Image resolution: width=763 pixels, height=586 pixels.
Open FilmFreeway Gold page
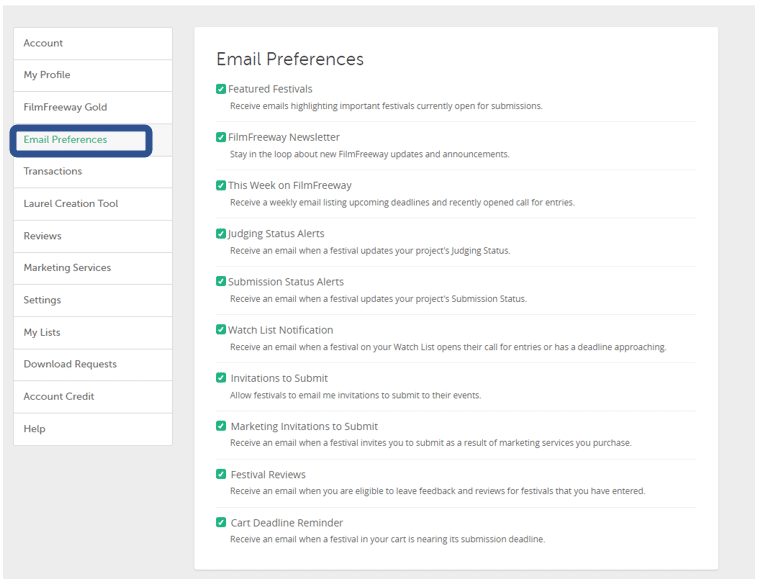coord(93,108)
